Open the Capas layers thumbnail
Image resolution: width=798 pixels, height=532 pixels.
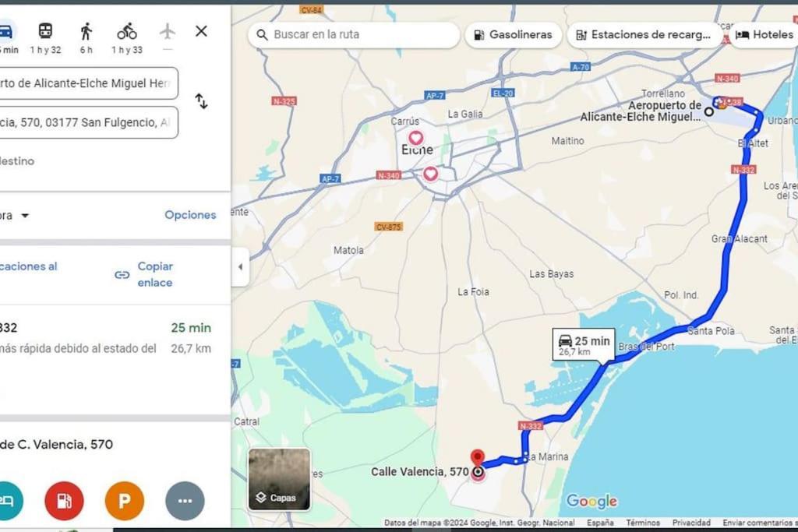point(279,479)
